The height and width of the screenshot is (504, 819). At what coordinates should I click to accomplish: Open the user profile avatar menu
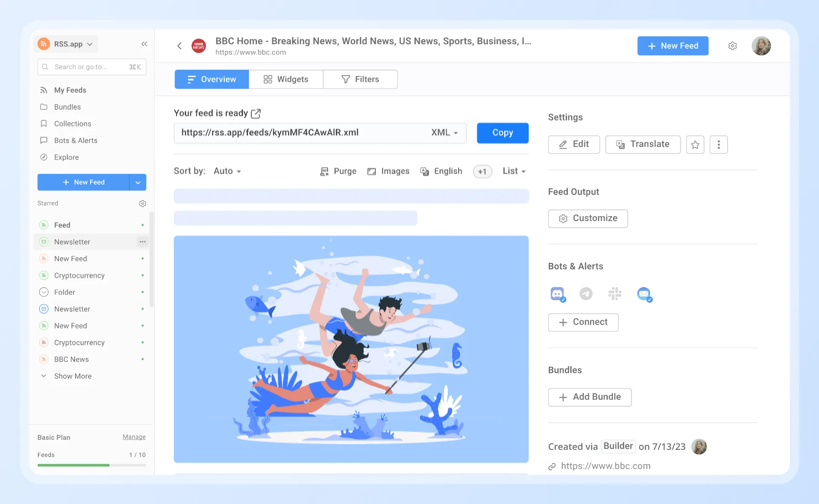761,46
